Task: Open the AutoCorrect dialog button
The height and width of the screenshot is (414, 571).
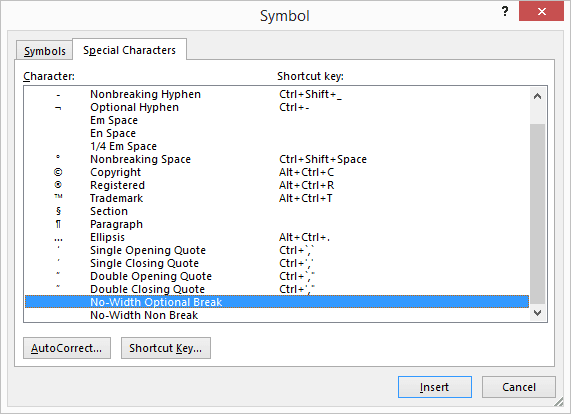Action: click(67, 348)
